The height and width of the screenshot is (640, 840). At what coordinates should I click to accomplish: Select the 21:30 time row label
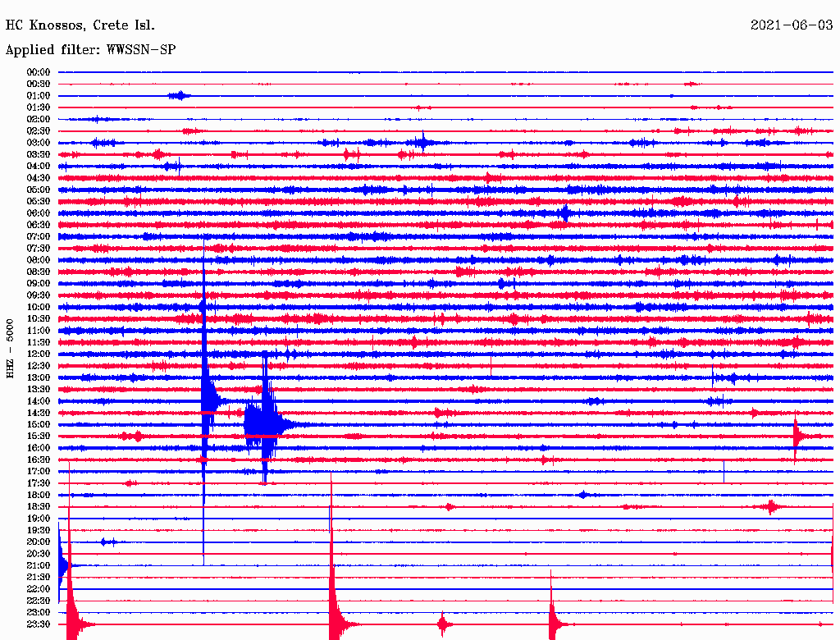[39, 578]
